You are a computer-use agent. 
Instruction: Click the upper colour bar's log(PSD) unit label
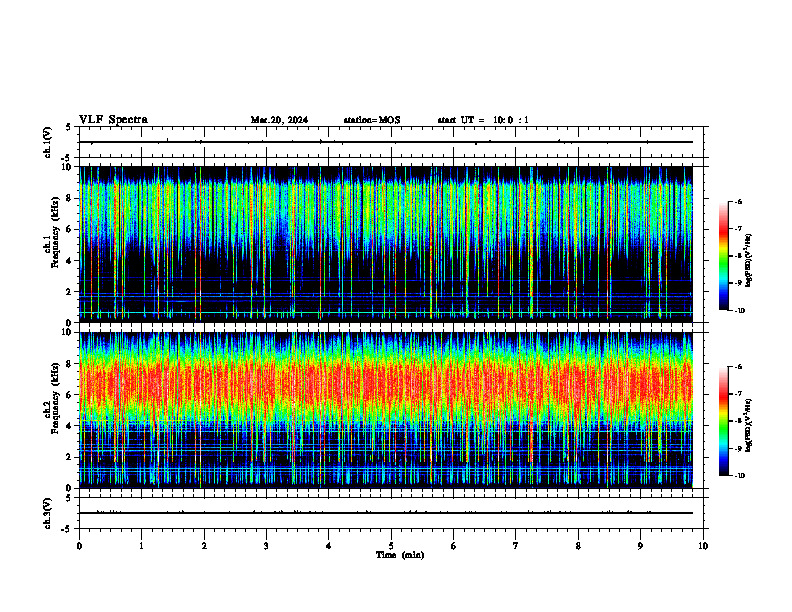click(x=749, y=261)
